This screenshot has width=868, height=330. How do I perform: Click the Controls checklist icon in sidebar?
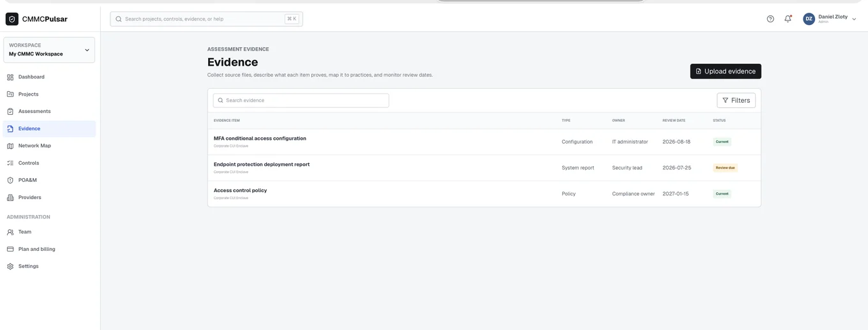(x=10, y=163)
